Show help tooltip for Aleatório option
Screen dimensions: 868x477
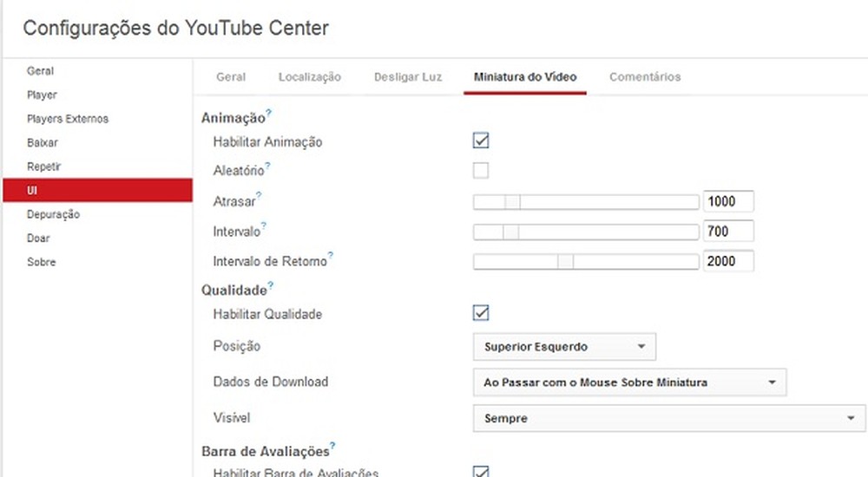pyautogui.click(x=267, y=165)
